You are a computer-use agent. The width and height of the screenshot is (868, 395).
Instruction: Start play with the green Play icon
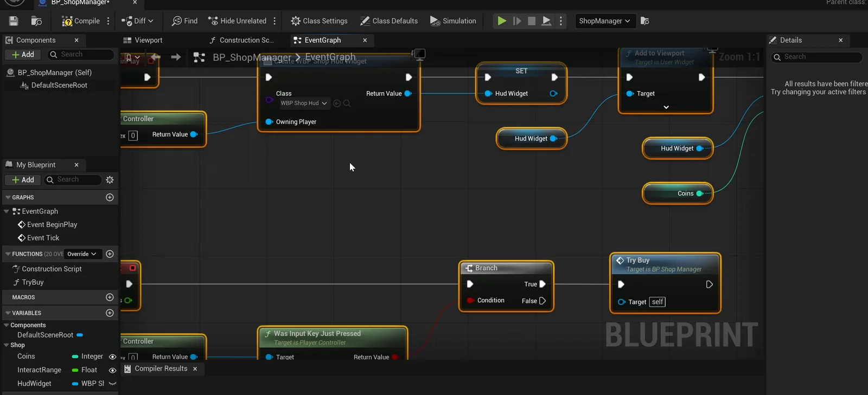[x=502, y=21]
